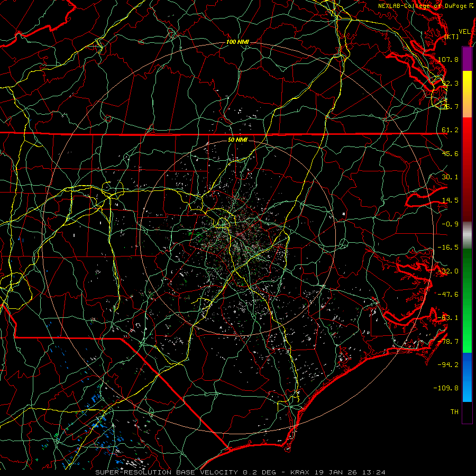The image size is (476, 476).
Task: Click the 107.8 velocity scale value
Action: [x=448, y=59]
